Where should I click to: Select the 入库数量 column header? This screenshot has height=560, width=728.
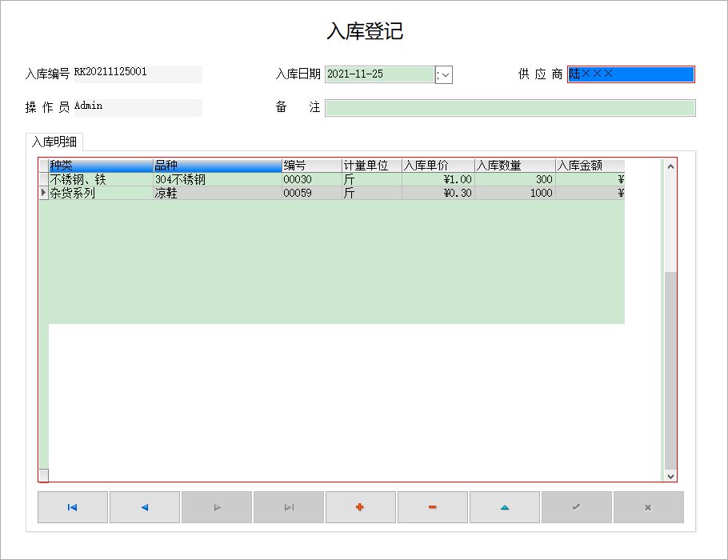pos(515,166)
